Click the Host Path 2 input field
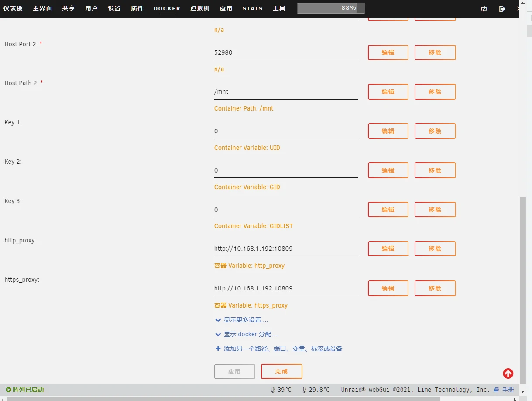 pyautogui.click(x=286, y=92)
